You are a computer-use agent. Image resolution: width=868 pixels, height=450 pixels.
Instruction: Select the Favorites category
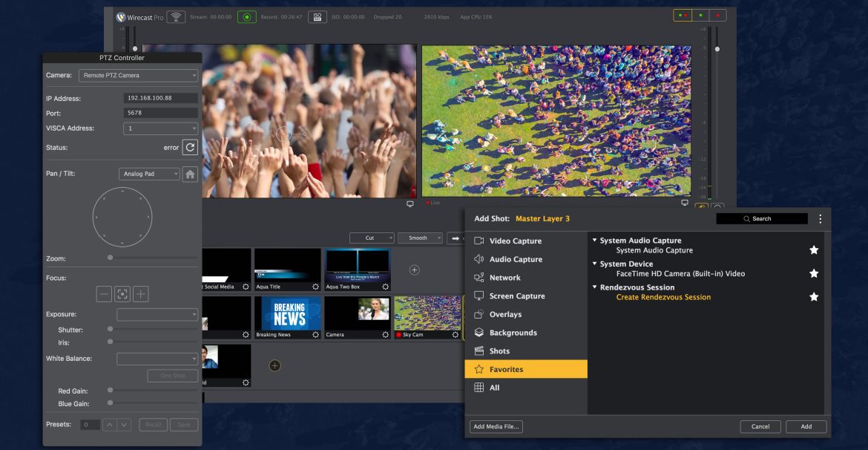(x=526, y=369)
